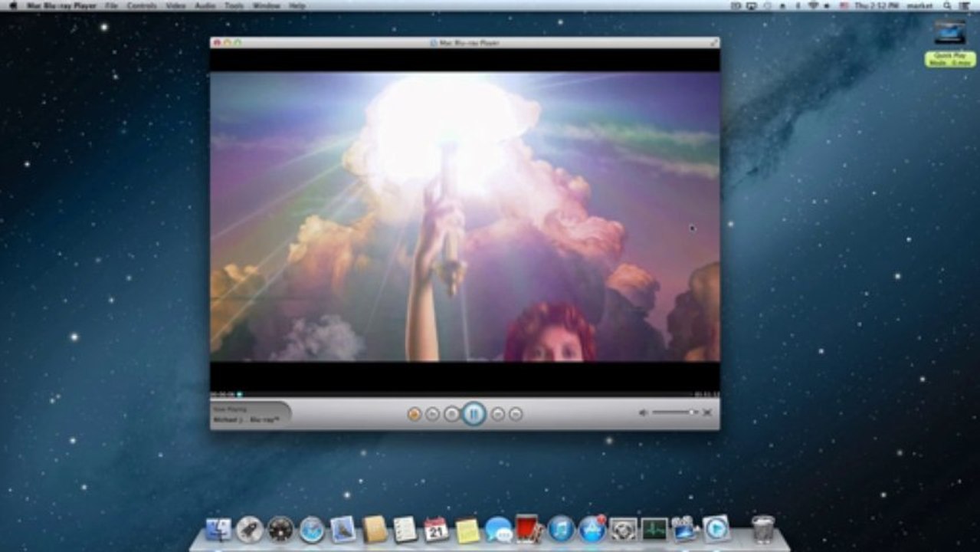The width and height of the screenshot is (980, 552).
Task: Click the player button just left of pause
Action: coord(452,414)
